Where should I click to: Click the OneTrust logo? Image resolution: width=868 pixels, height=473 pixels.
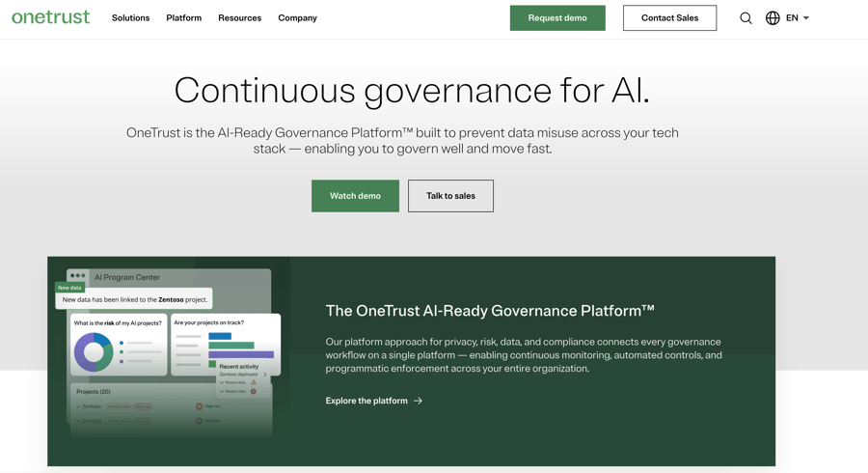[x=50, y=17]
